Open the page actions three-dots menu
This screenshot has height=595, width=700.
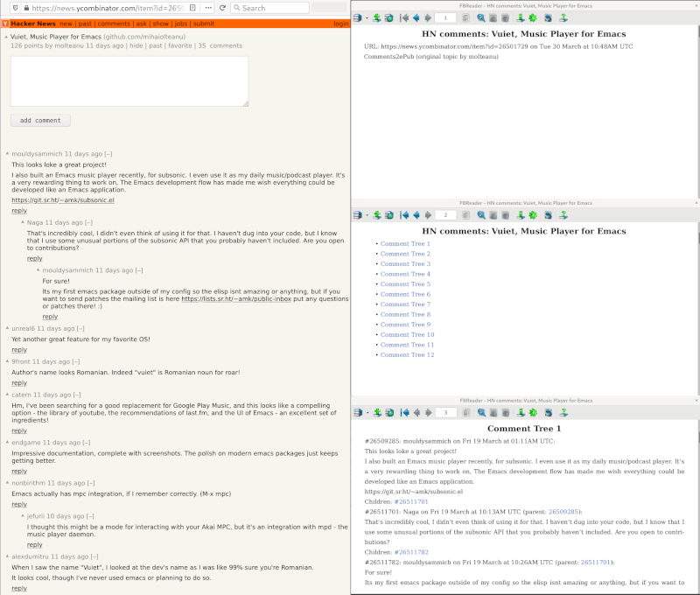(x=208, y=8)
